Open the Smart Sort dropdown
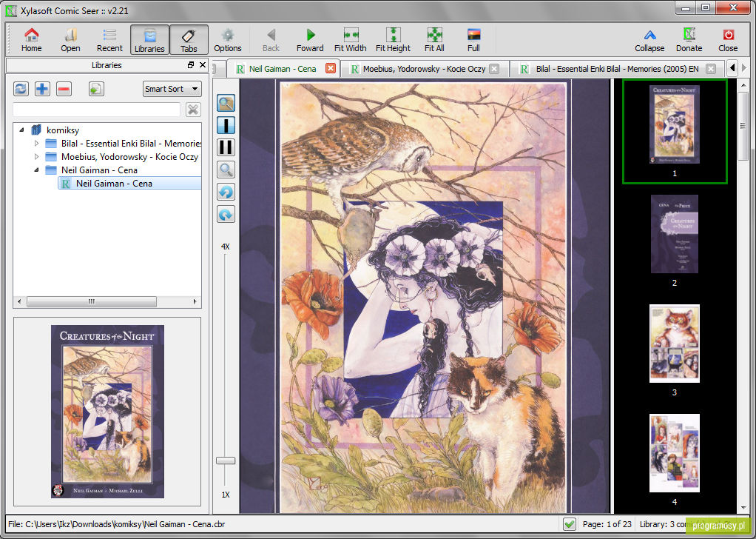Viewport: 756px width, 539px height. coord(172,89)
